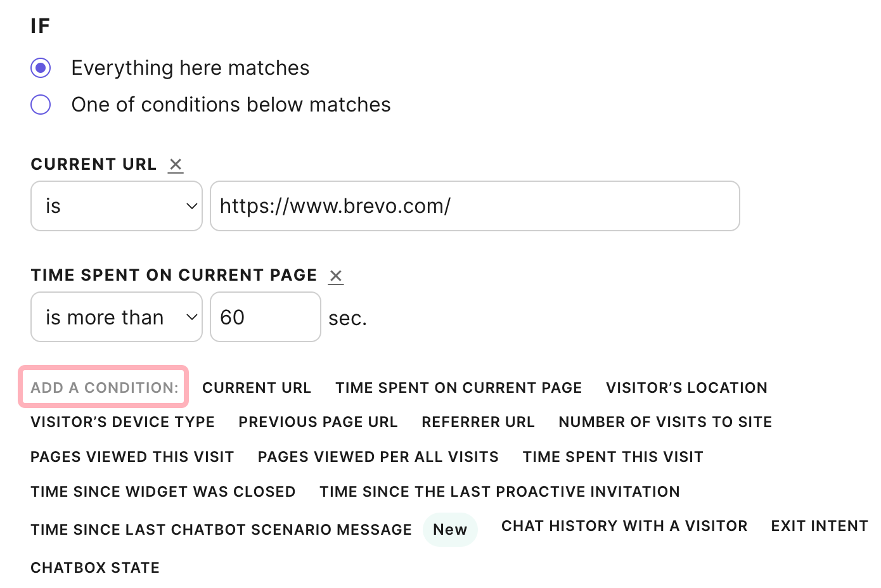Open the Current URL operator dropdown
Screen dimensions: 881x588
[x=117, y=206]
